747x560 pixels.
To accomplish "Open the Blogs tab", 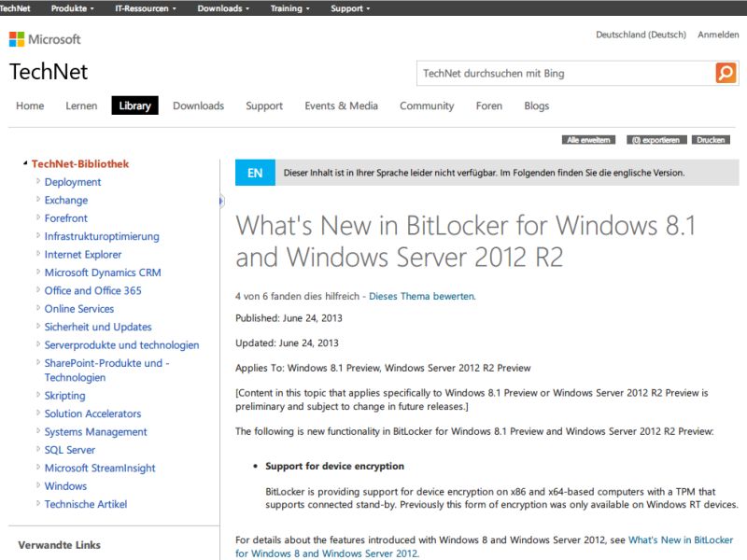I will pyautogui.click(x=536, y=105).
